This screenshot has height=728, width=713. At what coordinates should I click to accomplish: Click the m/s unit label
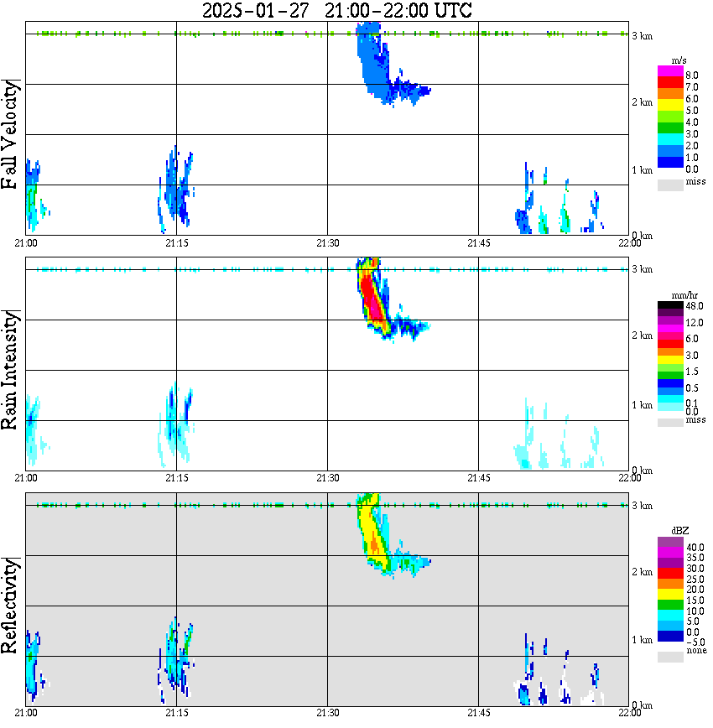[679, 61]
